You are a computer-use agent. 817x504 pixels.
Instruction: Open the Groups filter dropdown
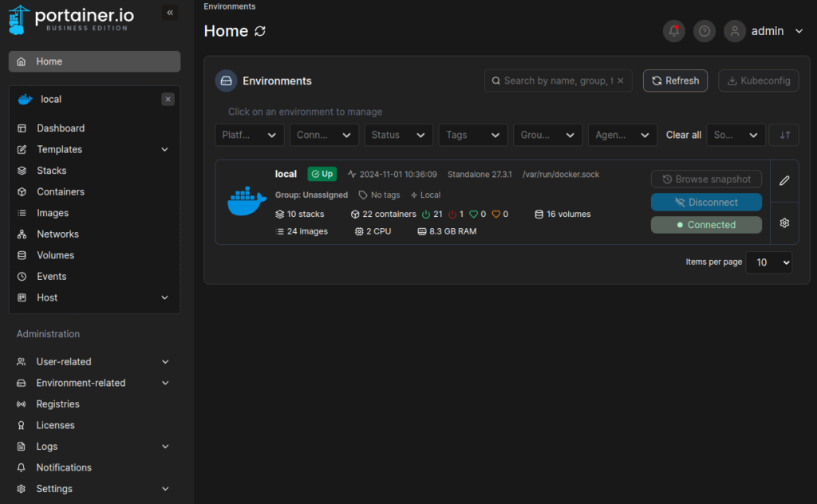click(547, 135)
